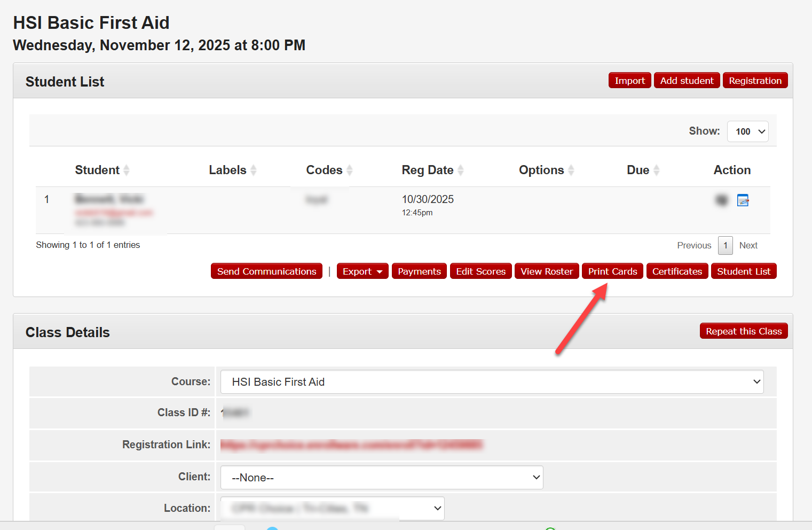Select page 1 in pagination
This screenshot has width=812, height=530.
pyautogui.click(x=725, y=245)
